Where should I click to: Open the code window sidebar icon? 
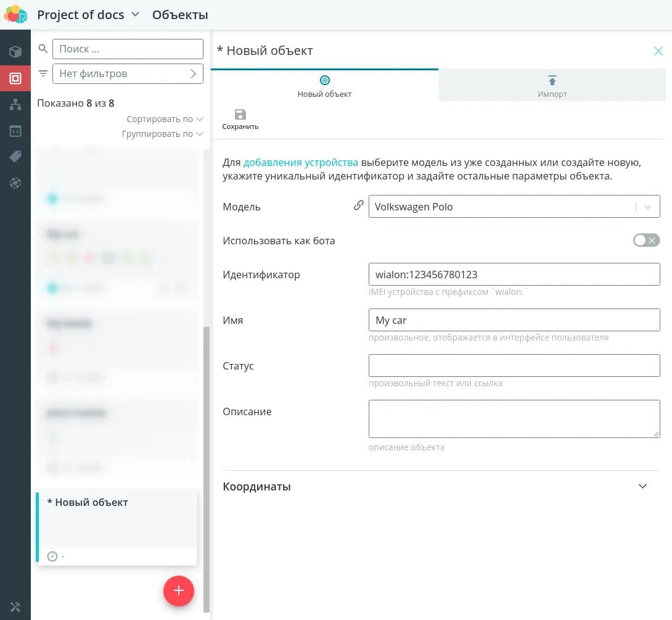point(15,131)
